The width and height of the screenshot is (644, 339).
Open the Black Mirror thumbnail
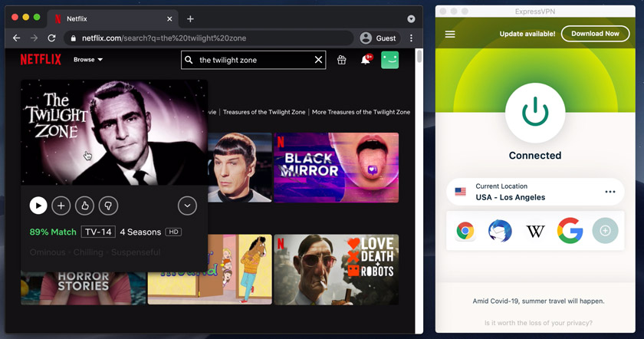(336, 167)
